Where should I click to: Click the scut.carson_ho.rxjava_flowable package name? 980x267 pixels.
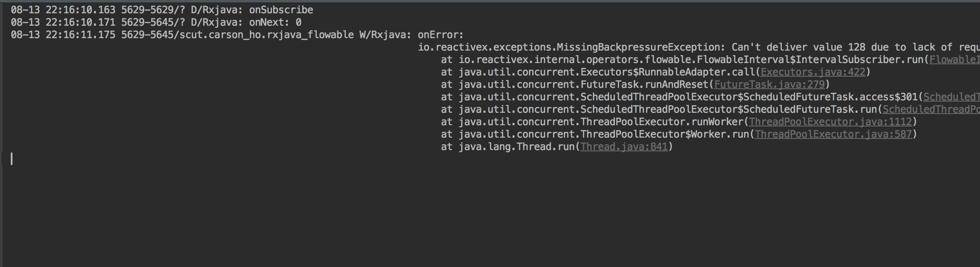point(266,35)
